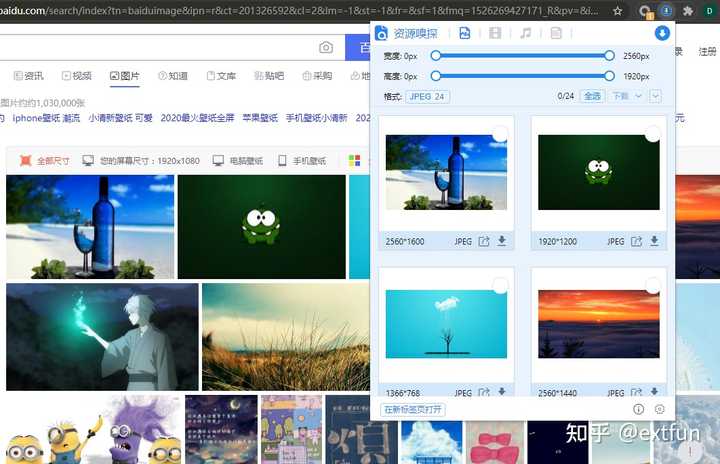Click the 手机壁纸小清新 related search link

(316, 118)
